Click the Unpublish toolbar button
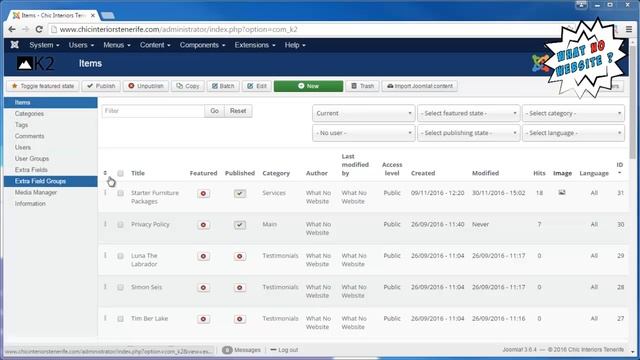 (146, 86)
